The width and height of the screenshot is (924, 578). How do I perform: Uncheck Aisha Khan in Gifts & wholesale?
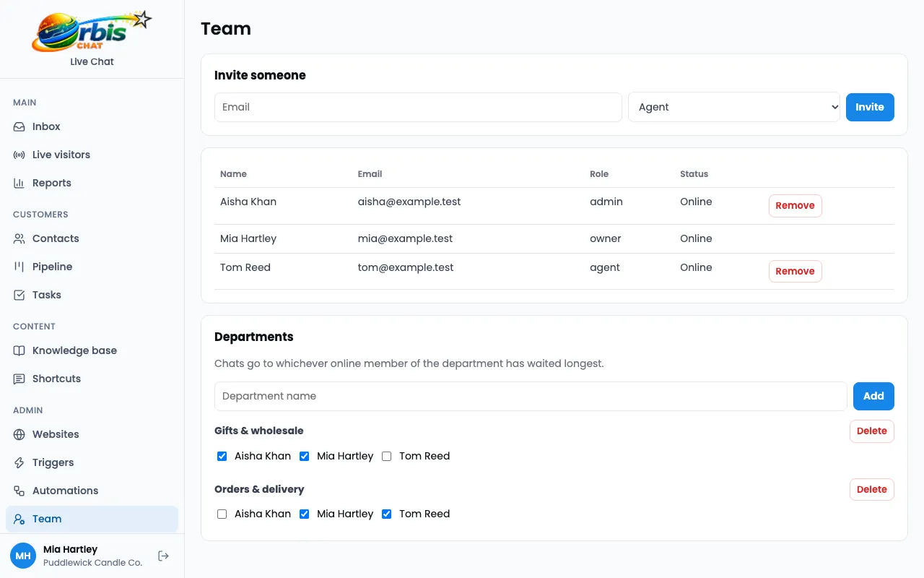(222, 456)
